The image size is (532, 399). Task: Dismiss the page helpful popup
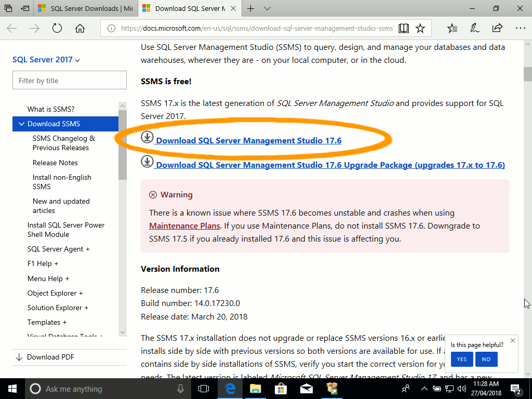(513, 340)
